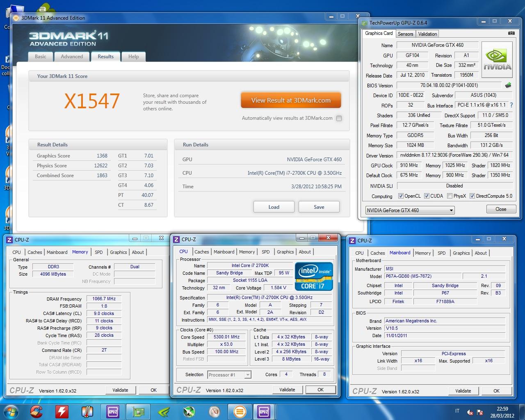The width and height of the screenshot is (525, 420).
Task: Open the taskbar clock and date
Action: tap(502, 412)
